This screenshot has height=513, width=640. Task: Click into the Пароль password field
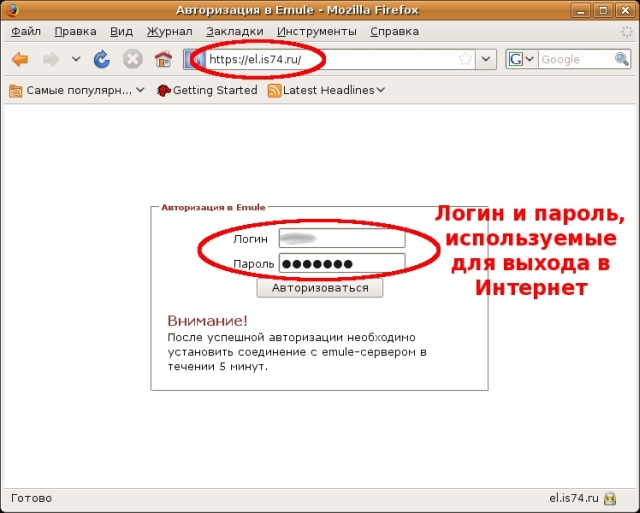tap(341, 264)
